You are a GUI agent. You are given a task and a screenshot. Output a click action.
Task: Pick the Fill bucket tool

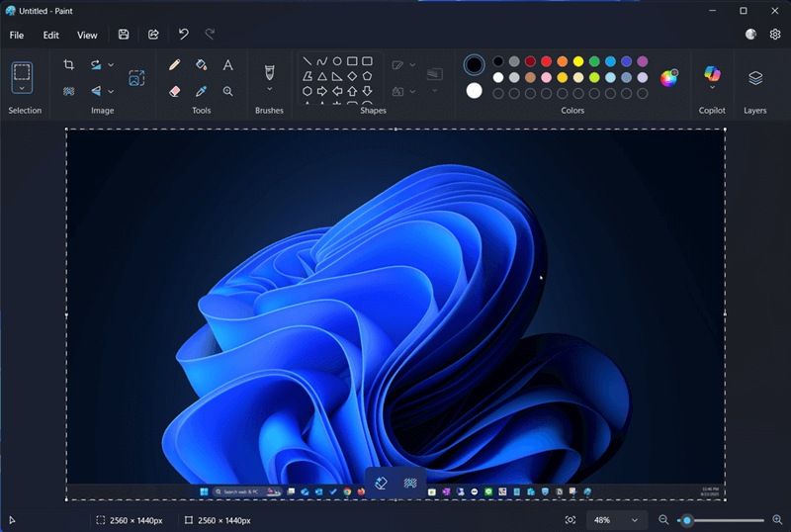pyautogui.click(x=201, y=64)
